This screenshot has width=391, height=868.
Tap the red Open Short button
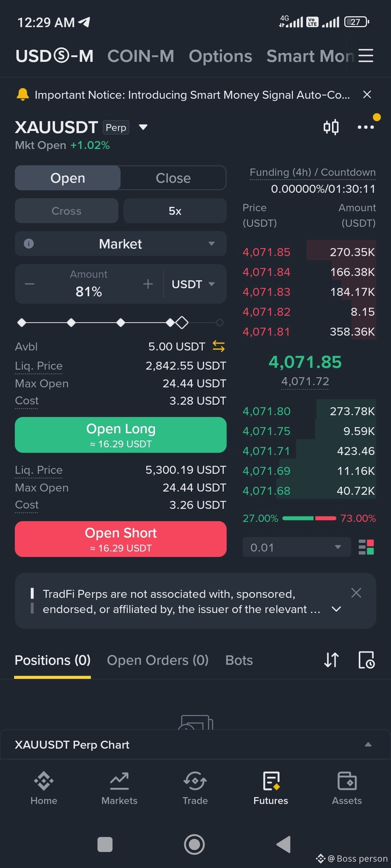click(121, 539)
